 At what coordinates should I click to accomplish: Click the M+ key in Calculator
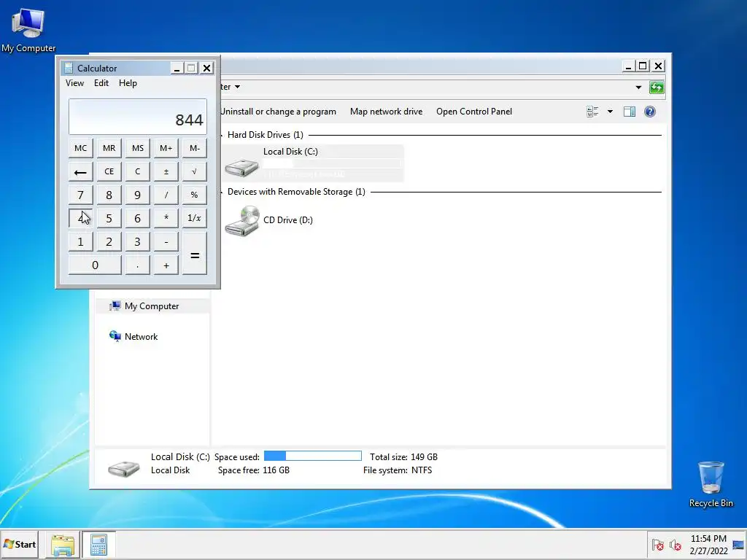click(166, 148)
